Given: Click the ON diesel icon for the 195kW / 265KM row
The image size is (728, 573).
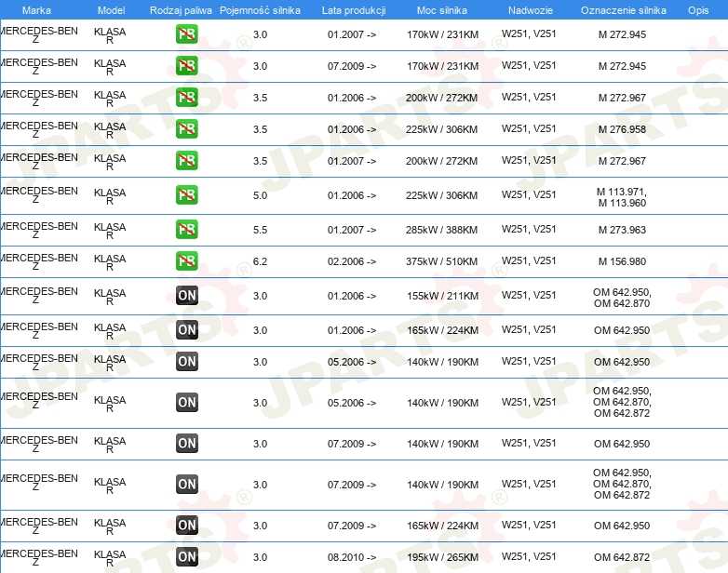Looking at the screenshot, I should (x=186, y=557).
